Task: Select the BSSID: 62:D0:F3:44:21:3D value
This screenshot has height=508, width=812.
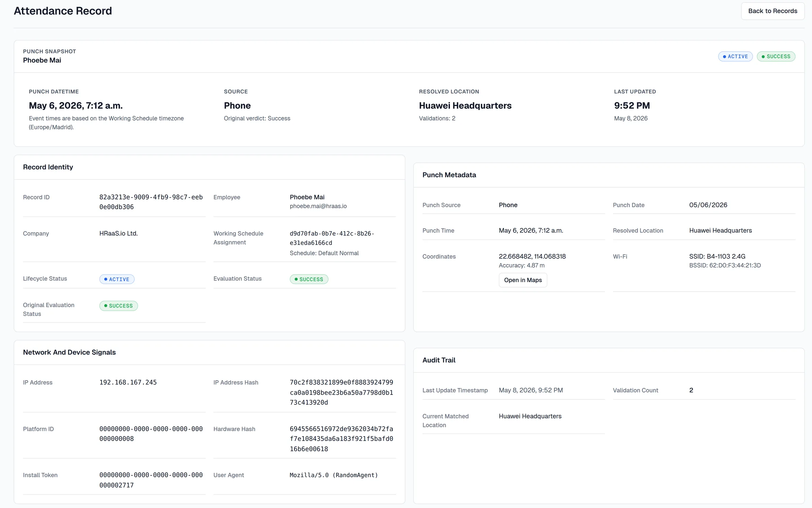Action: click(x=725, y=266)
